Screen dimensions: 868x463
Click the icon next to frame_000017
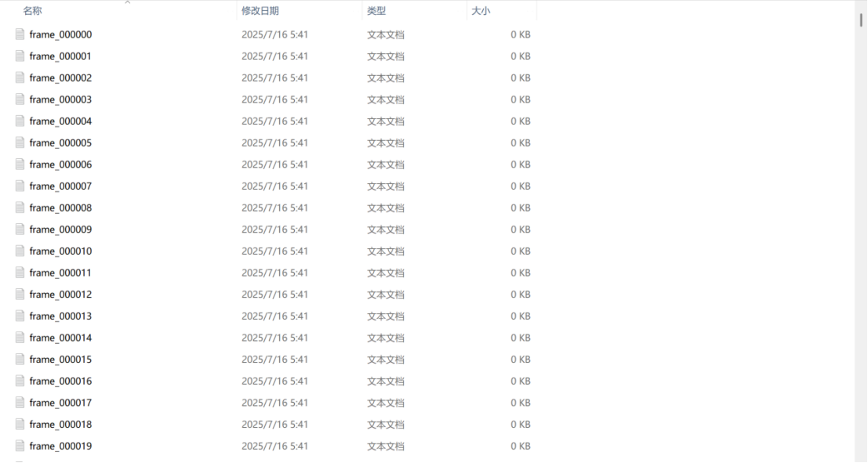tap(20, 403)
